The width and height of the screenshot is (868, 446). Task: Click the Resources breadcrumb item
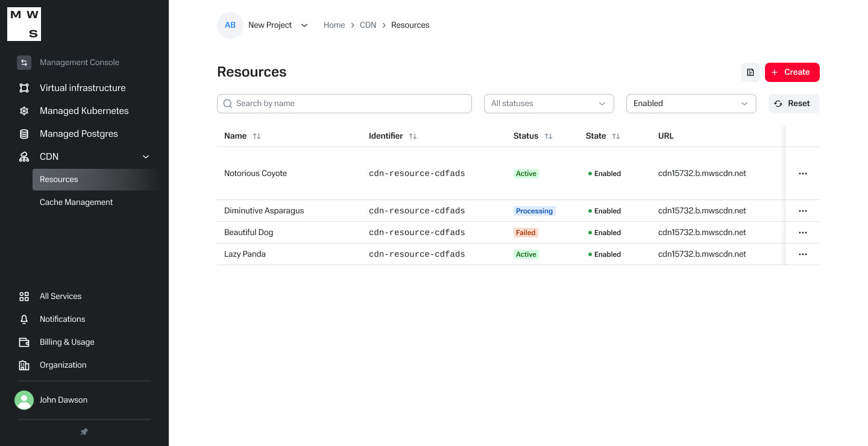pyautogui.click(x=410, y=25)
